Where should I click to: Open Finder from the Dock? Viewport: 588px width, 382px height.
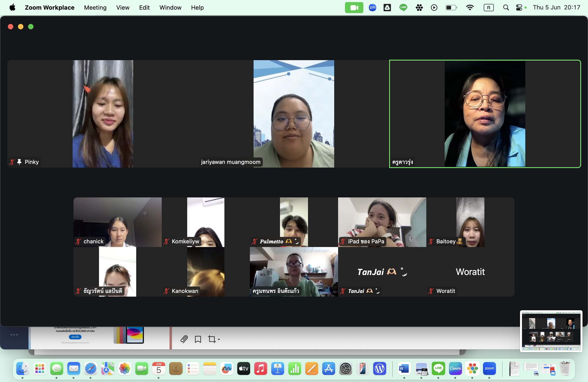point(23,368)
